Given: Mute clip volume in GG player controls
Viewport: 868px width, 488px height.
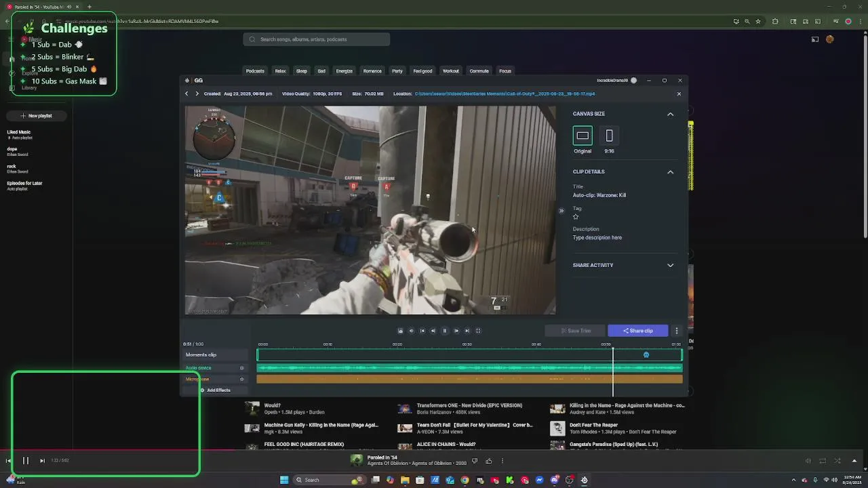Looking at the screenshot, I should point(411,331).
